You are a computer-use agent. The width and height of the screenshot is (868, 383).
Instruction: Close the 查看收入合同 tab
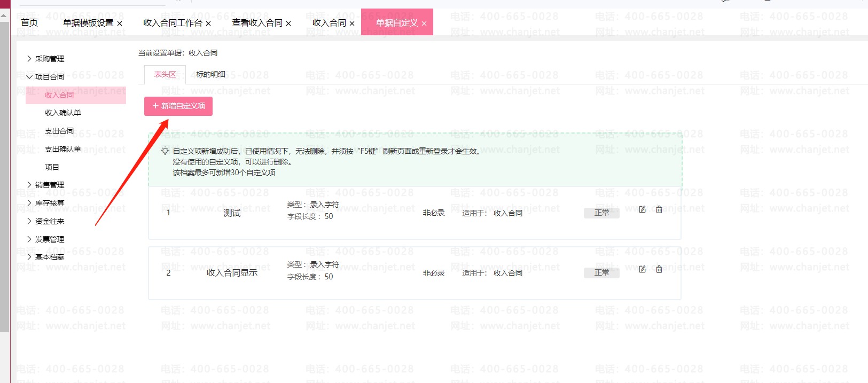(288, 24)
